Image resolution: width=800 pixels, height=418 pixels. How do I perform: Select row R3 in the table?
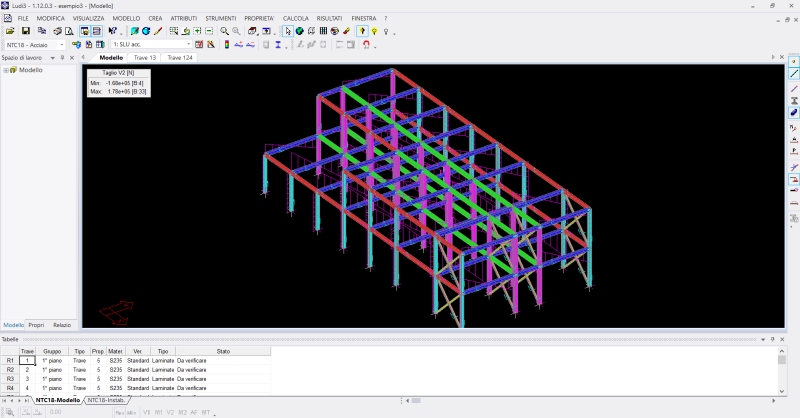tap(10, 379)
